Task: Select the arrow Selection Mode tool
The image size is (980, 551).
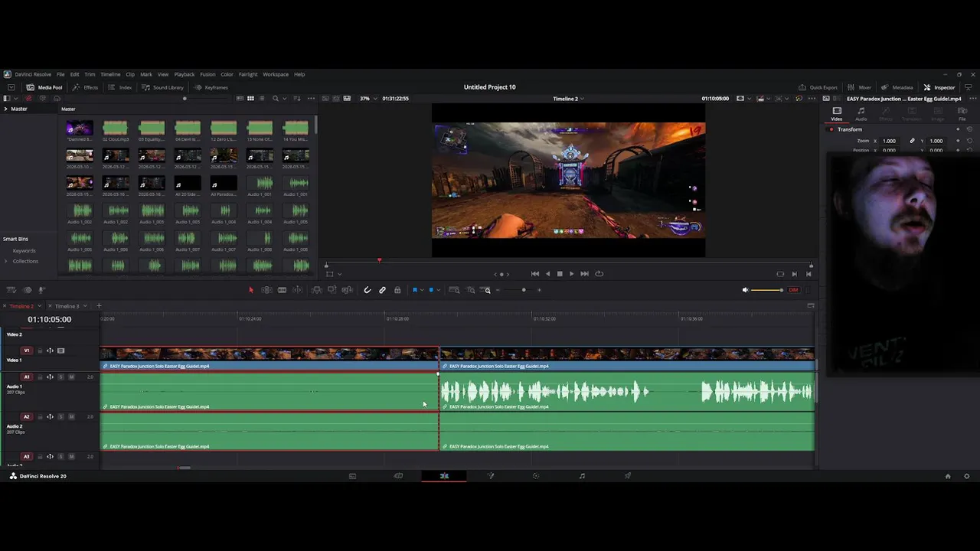Action: (x=250, y=290)
